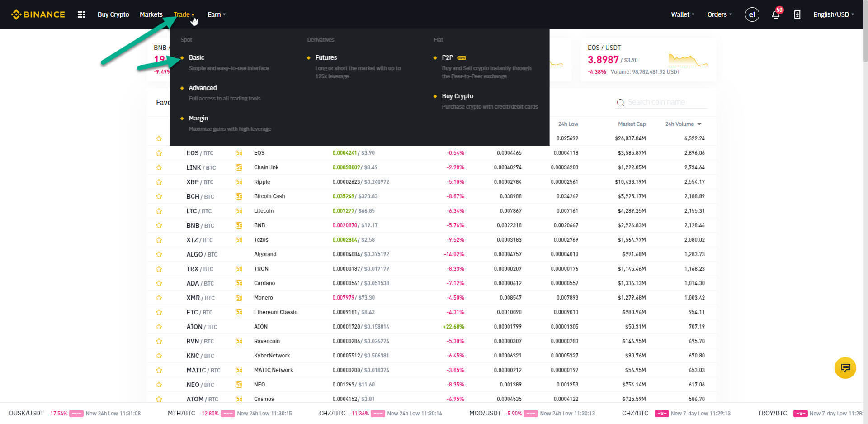This screenshot has width=868, height=424.
Task: Sort by the Market Cap column header
Action: coord(632,124)
